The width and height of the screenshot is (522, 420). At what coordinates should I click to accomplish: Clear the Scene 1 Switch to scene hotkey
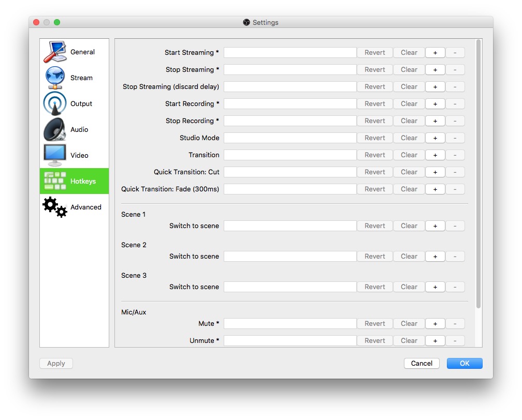(x=409, y=226)
